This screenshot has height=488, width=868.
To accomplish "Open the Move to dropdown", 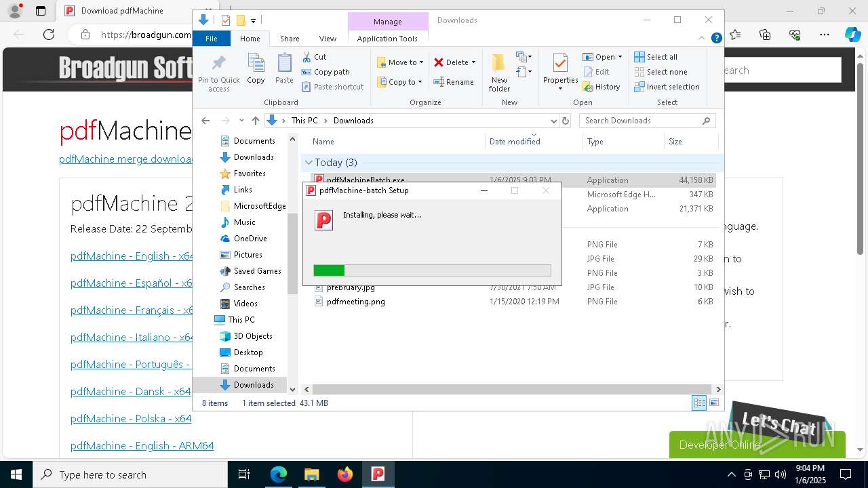I will pos(400,62).
